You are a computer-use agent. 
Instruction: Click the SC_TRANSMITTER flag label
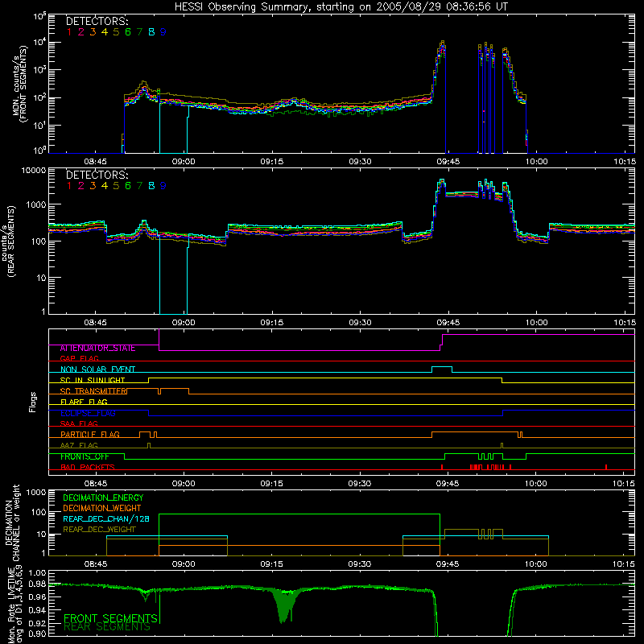[93, 390]
